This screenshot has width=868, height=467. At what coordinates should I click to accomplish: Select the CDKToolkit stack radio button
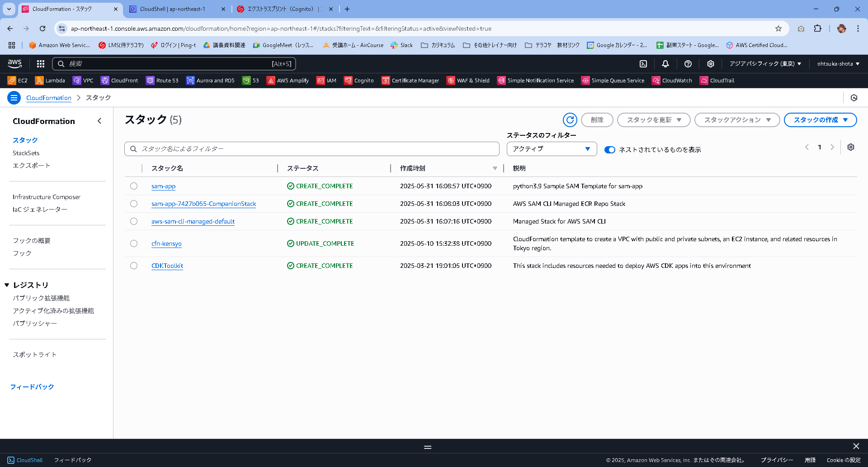pos(134,266)
